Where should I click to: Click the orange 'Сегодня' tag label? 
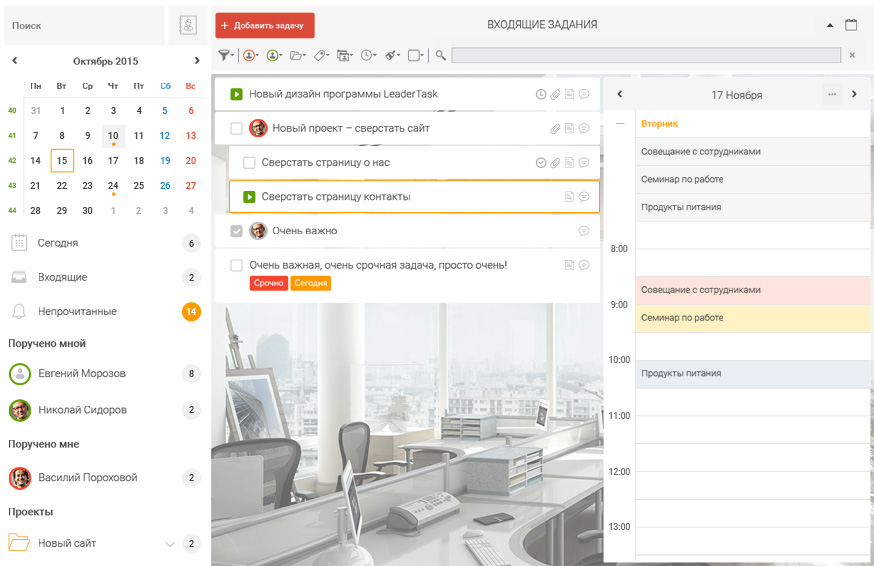coord(310,283)
